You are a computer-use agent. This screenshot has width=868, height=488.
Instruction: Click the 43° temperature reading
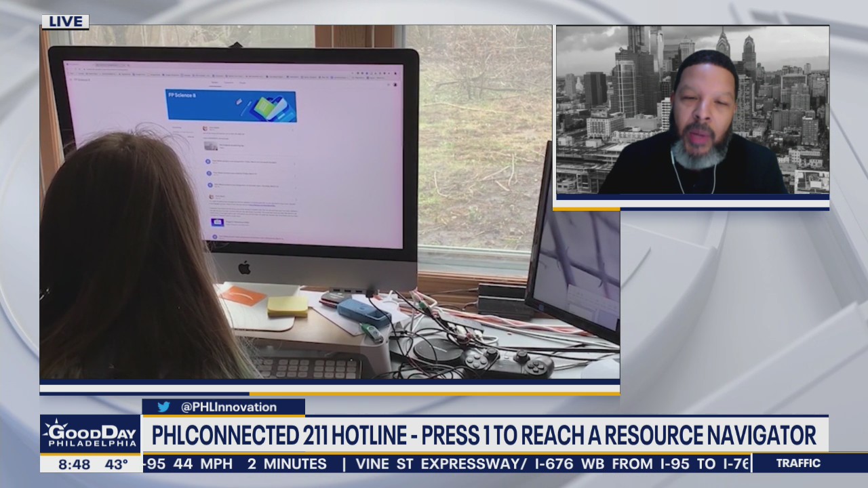(116, 465)
